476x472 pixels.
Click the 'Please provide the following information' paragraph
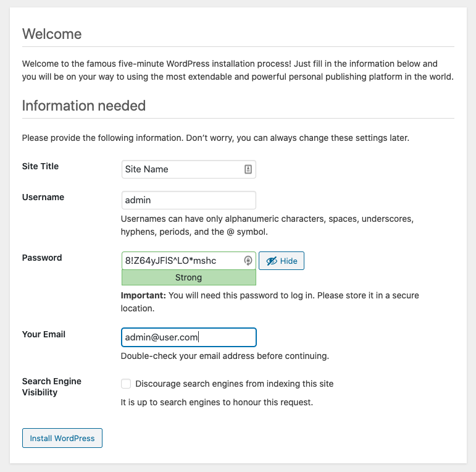[215, 138]
